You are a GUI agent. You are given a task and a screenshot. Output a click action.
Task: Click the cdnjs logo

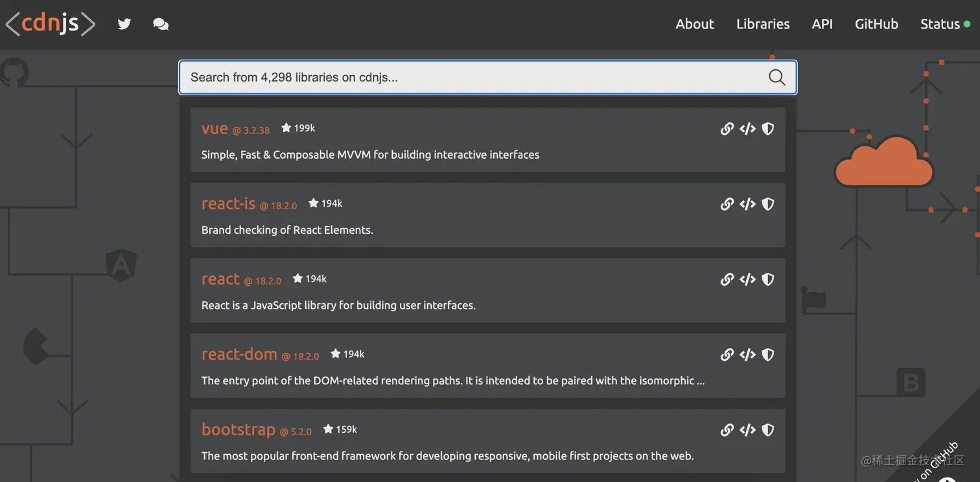point(51,24)
